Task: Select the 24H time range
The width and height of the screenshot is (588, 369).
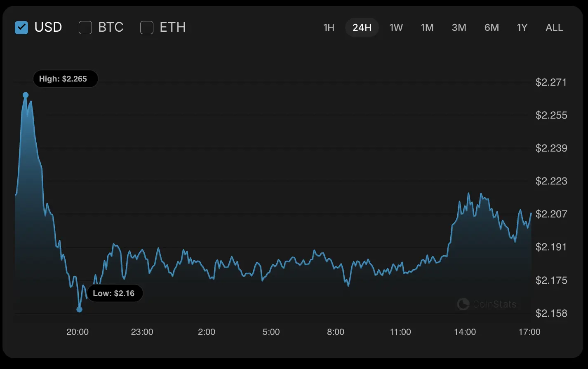Action: pyautogui.click(x=362, y=28)
